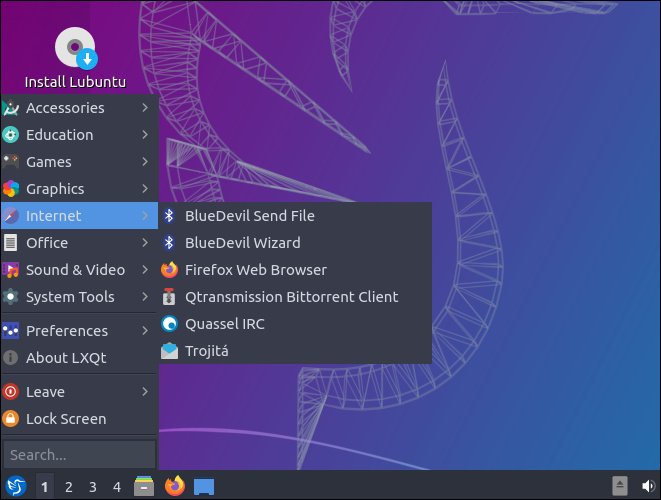Click the Leave power icon
This screenshot has height=500, width=661.
[11, 392]
